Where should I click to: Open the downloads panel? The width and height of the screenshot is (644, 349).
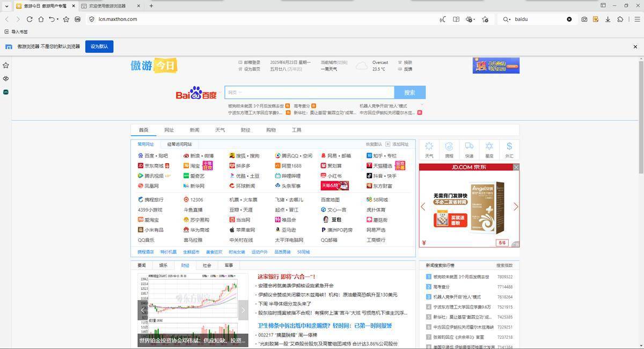(x=608, y=19)
